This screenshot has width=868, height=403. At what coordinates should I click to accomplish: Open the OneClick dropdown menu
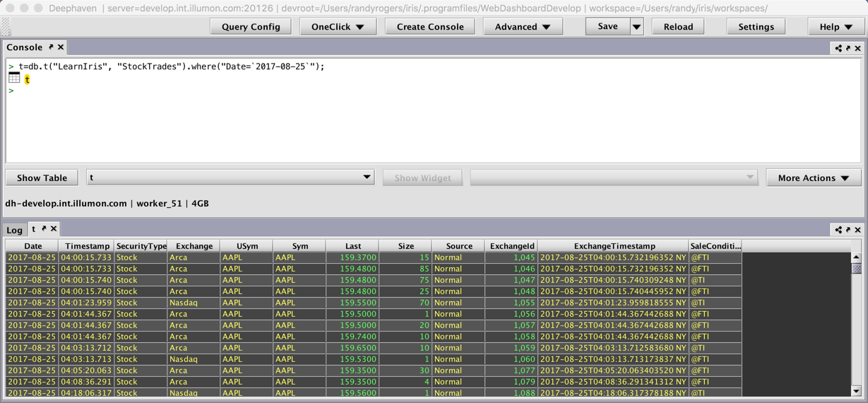[x=338, y=27]
